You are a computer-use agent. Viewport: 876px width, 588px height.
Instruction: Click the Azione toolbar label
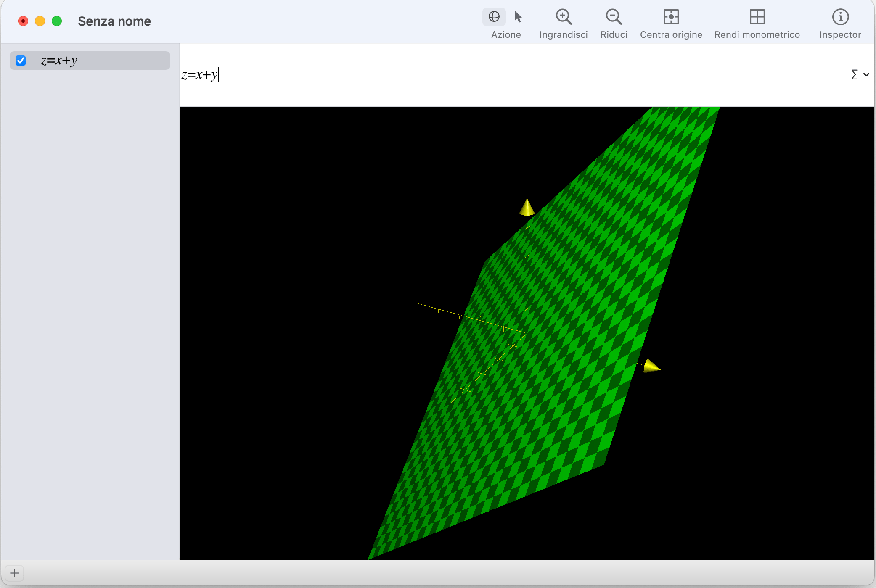[505, 35]
